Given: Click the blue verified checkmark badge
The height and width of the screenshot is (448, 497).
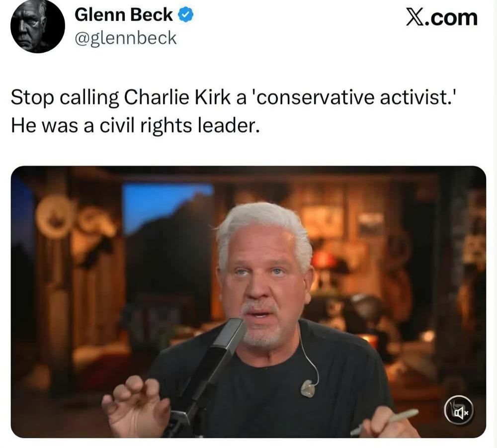Looking at the screenshot, I should click(x=185, y=15).
